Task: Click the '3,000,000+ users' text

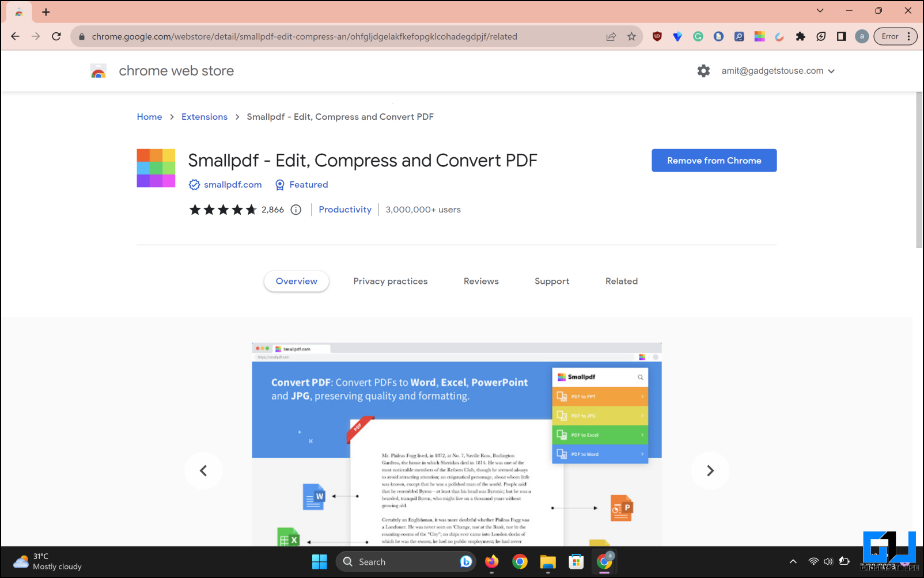Action: click(423, 210)
